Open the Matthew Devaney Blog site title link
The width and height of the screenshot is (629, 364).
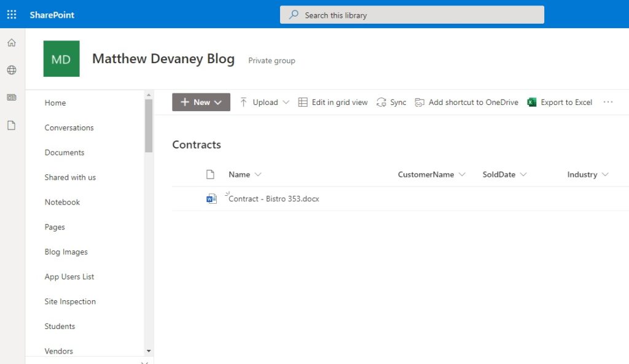pos(163,58)
